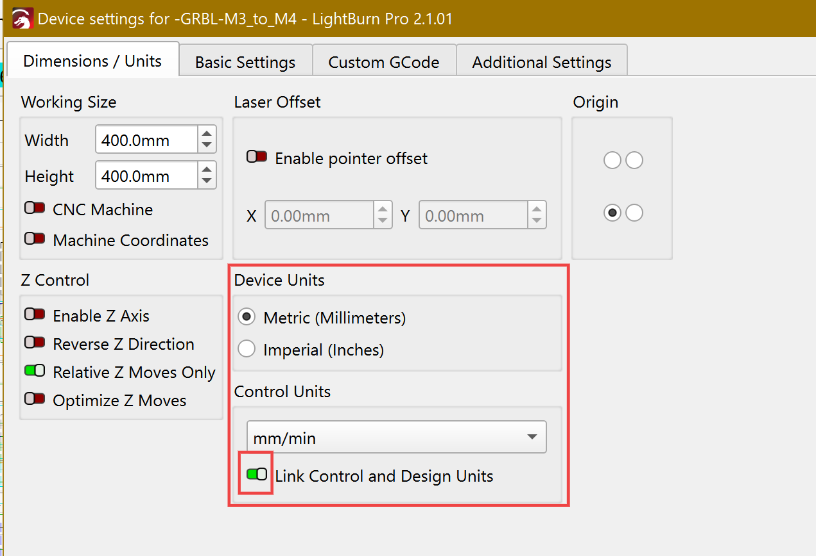Disable Relative Z Moves Only
The height and width of the screenshot is (556, 816).
[35, 371]
